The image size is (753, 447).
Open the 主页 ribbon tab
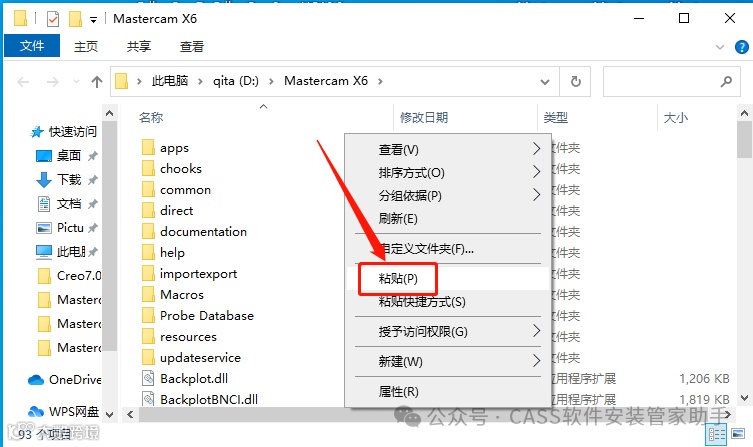[x=86, y=47]
